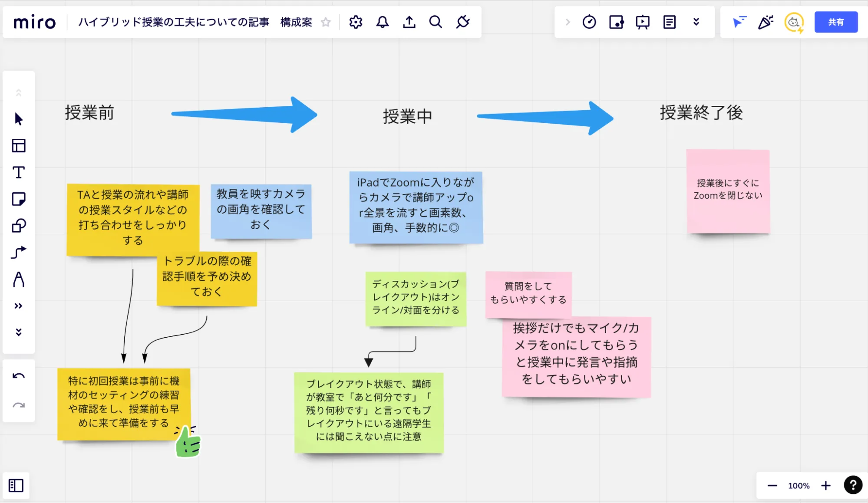Select the text tool in sidebar
The width and height of the screenshot is (868, 503).
click(19, 173)
